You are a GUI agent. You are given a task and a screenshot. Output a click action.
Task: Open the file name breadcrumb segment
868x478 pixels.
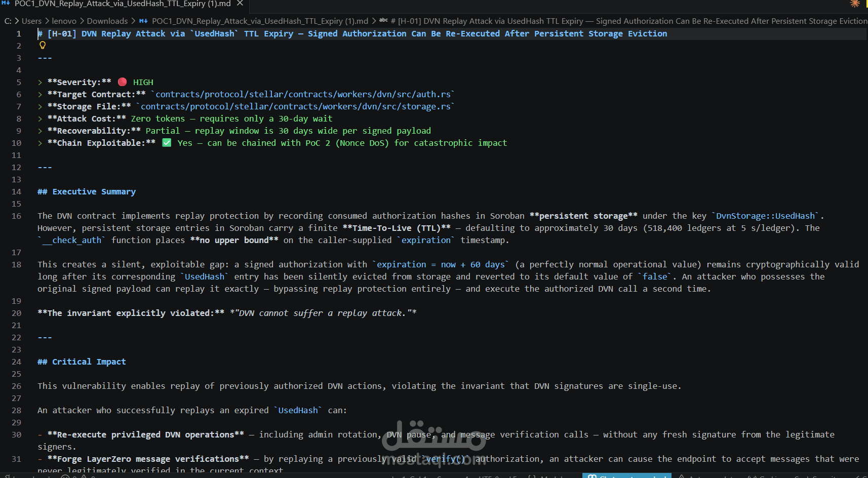(260, 21)
